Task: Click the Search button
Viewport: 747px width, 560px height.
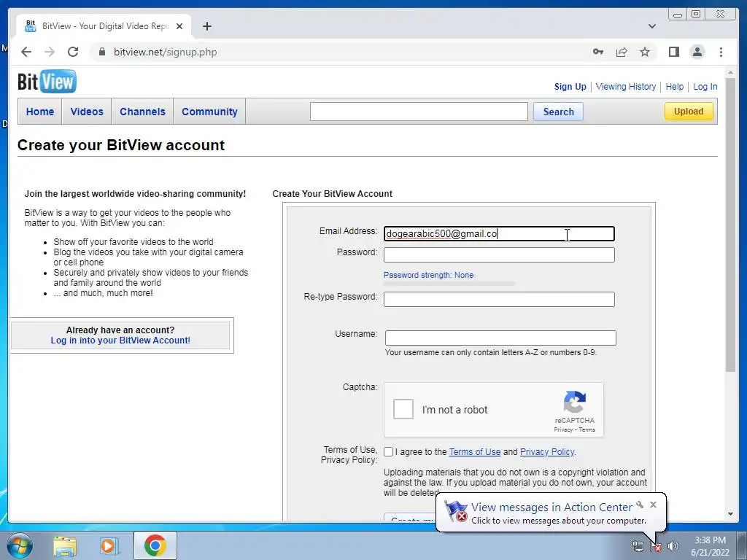Action: tap(558, 112)
